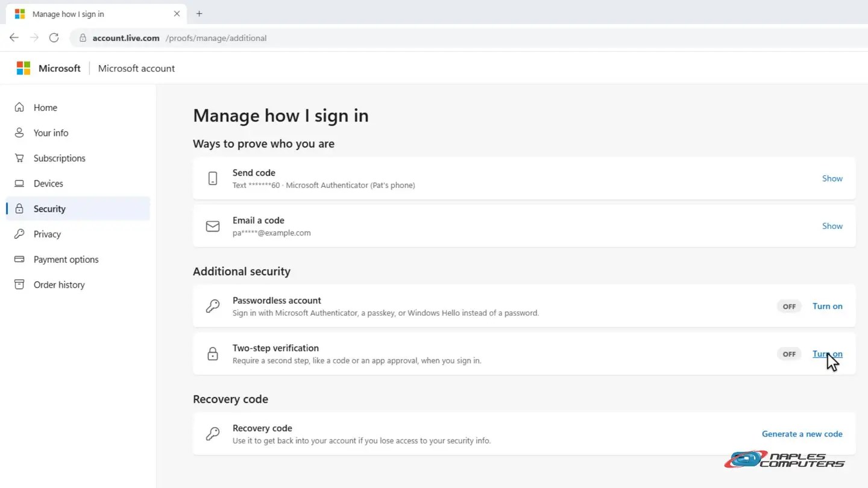The height and width of the screenshot is (488, 868).
Task: Turn on Passwordless account
Action: [x=828, y=306]
